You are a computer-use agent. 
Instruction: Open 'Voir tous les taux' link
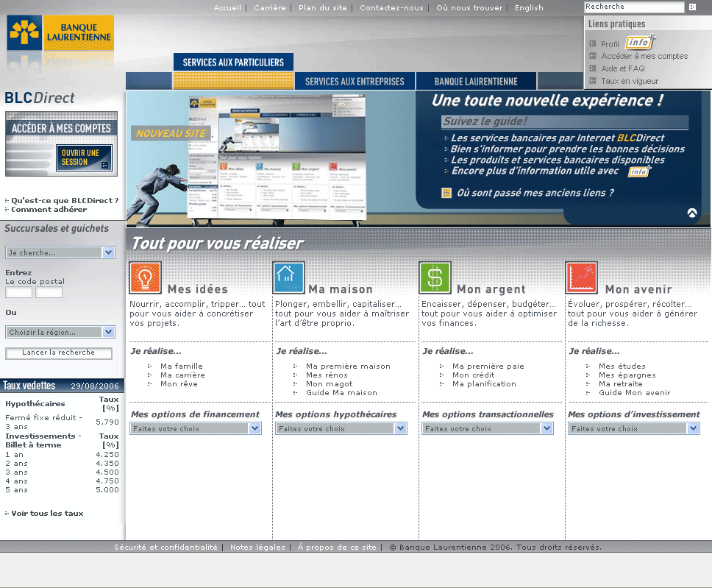(47, 514)
